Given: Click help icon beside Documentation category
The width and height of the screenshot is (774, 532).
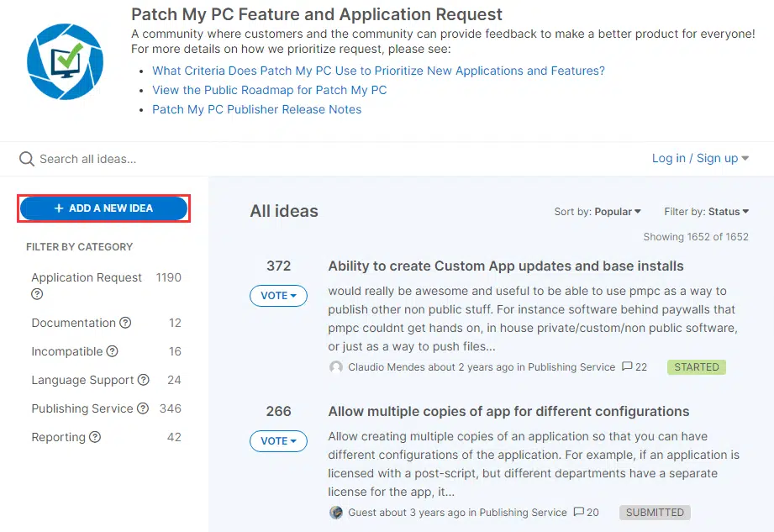Looking at the screenshot, I should coord(125,323).
